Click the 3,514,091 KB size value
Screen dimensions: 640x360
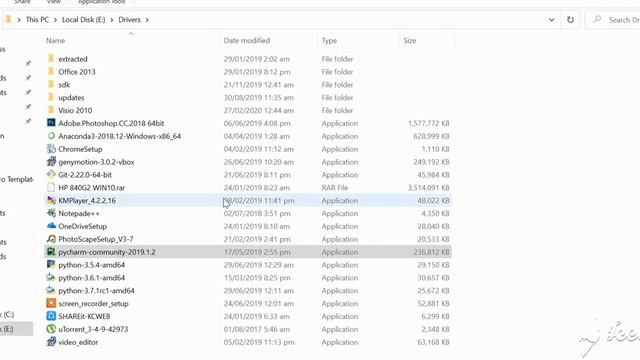click(428, 187)
